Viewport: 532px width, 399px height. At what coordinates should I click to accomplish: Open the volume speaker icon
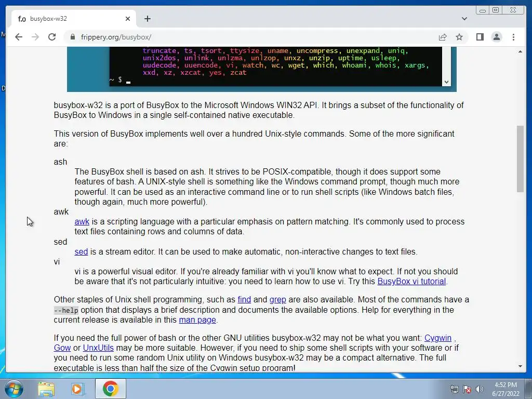479,389
